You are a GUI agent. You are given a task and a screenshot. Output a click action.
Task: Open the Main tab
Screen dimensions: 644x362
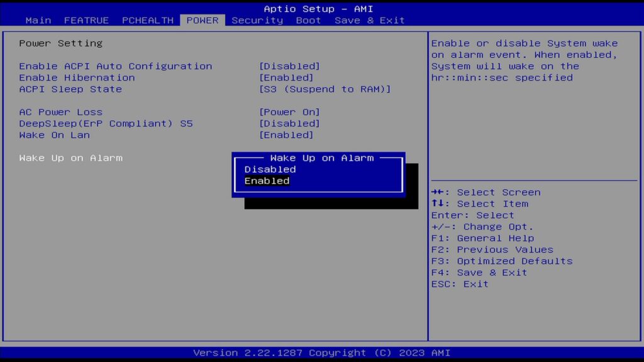[38, 20]
